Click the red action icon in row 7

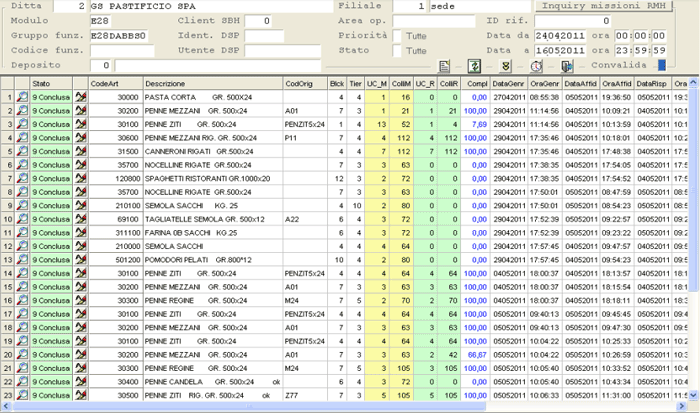81,178
